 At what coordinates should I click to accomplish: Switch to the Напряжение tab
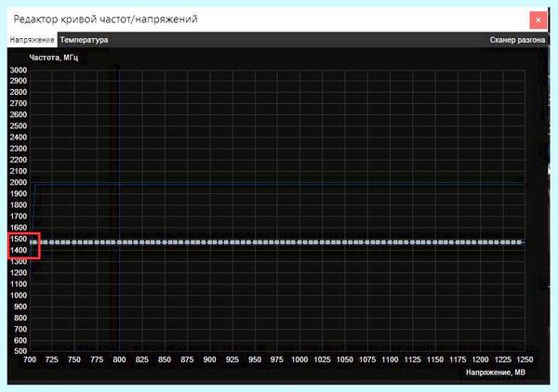[x=32, y=40]
